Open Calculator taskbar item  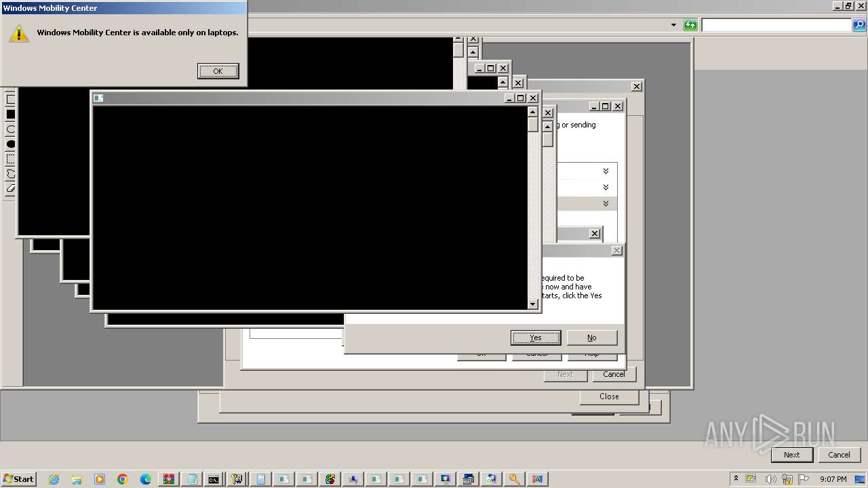point(260,479)
